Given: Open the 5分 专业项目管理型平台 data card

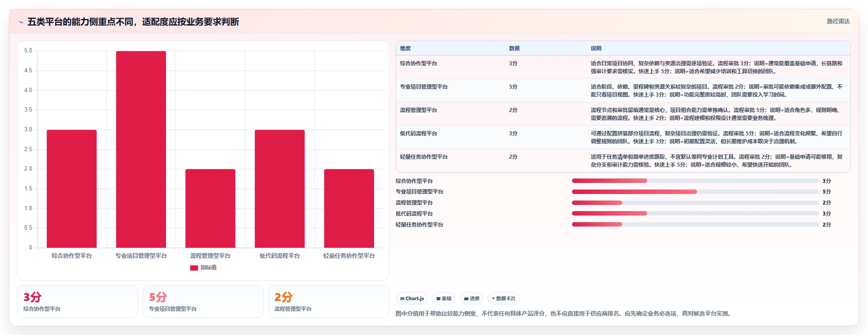Looking at the screenshot, I should click(203, 301).
